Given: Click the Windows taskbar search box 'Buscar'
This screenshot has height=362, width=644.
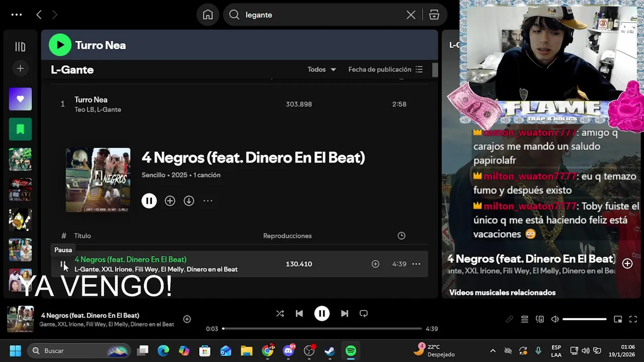Looking at the screenshot, I should coord(78,350).
